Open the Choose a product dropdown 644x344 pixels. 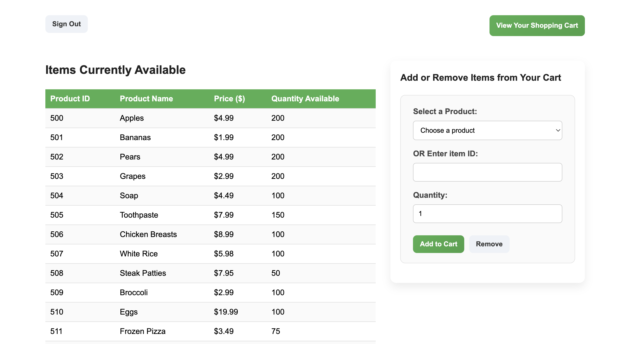487,130
